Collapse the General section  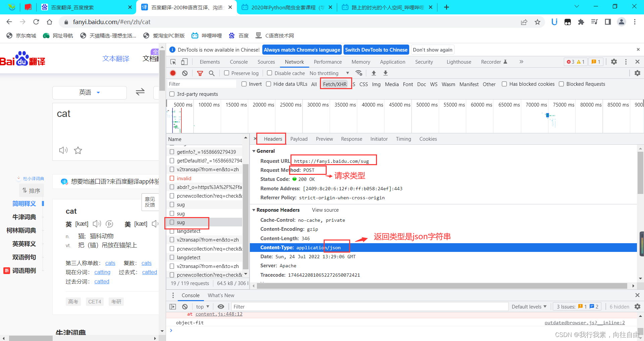click(x=254, y=151)
